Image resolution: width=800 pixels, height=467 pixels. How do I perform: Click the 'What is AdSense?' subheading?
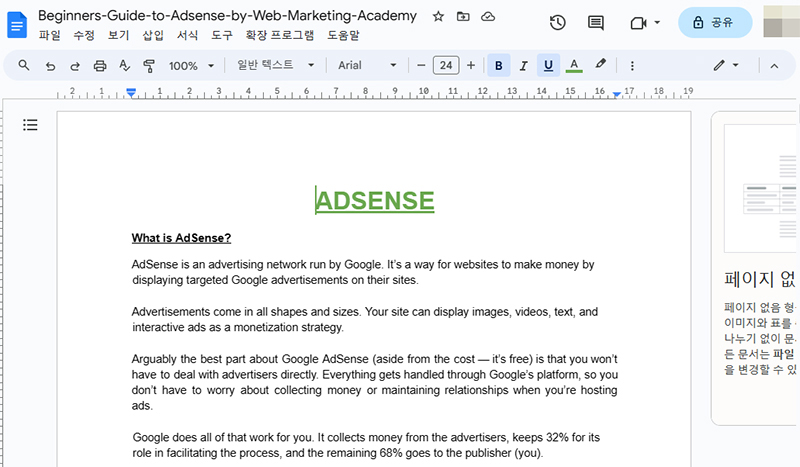point(181,238)
